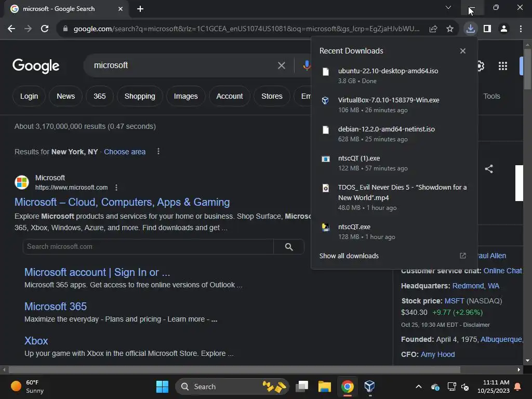Clear the Google search box text
The height and width of the screenshot is (399, 532).
tap(281, 65)
